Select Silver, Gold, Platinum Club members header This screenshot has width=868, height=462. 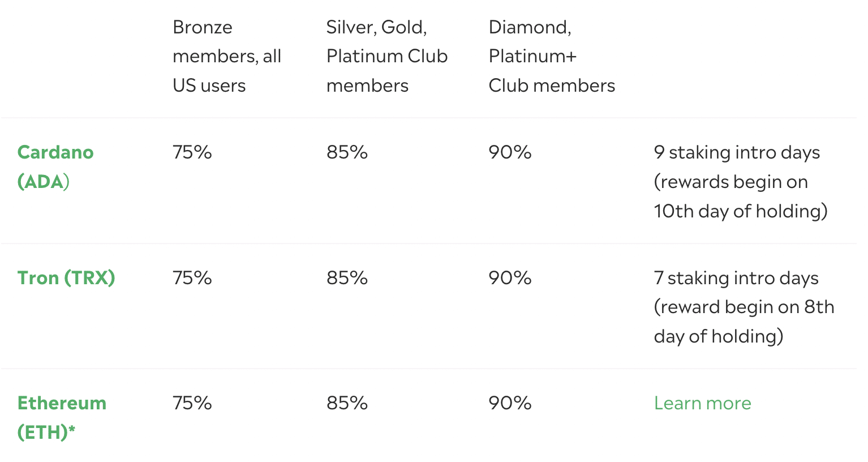tap(387, 56)
